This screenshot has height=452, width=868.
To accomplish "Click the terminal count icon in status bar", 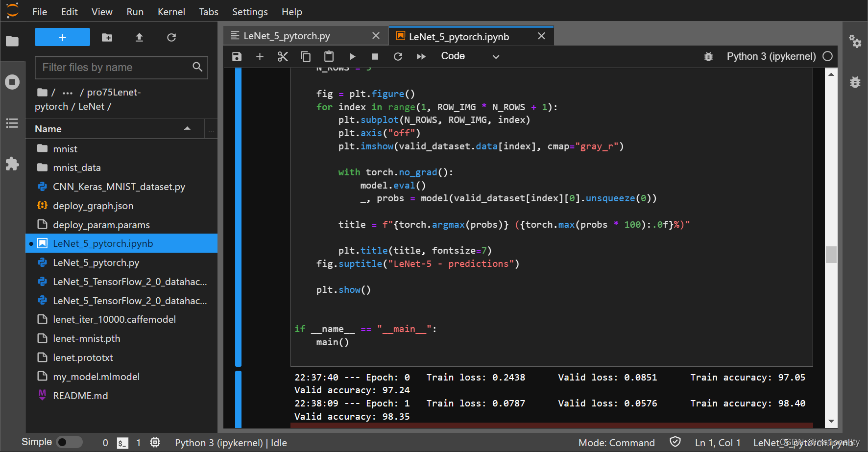I will (x=122, y=443).
